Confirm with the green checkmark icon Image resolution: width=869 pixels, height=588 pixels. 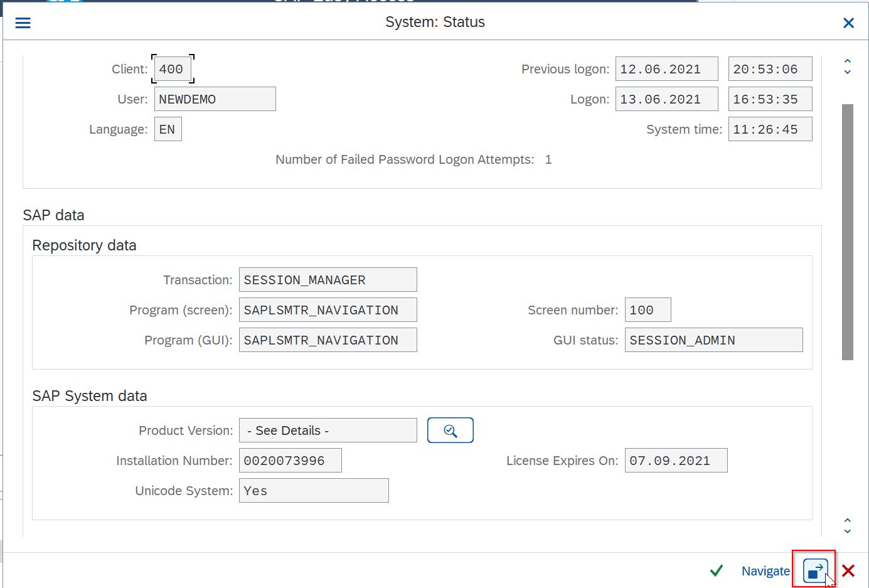(x=716, y=570)
